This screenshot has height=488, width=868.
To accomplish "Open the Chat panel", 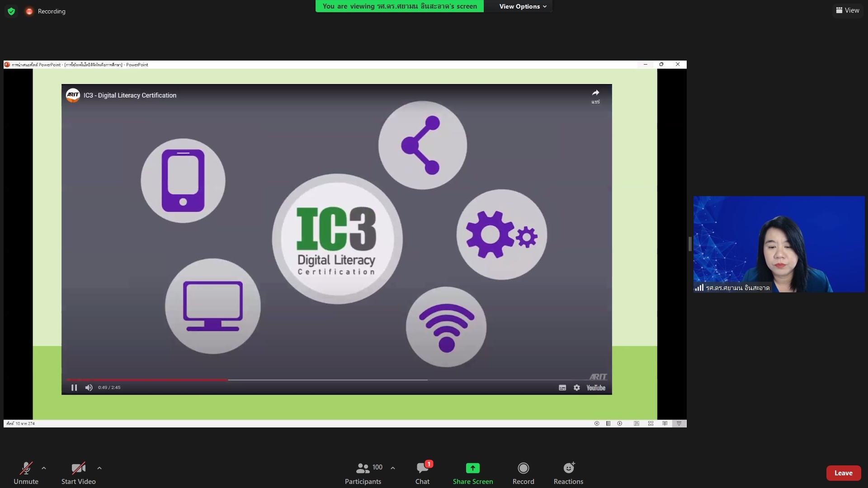I will point(423,473).
